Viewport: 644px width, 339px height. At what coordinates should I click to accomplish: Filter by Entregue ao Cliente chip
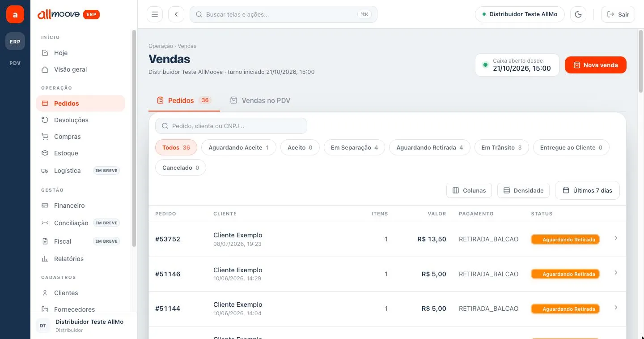click(571, 147)
